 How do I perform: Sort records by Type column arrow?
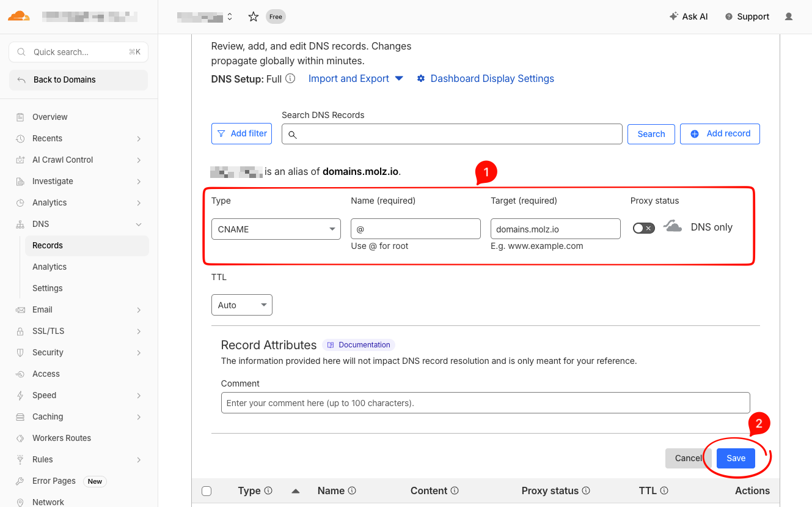[x=296, y=491]
